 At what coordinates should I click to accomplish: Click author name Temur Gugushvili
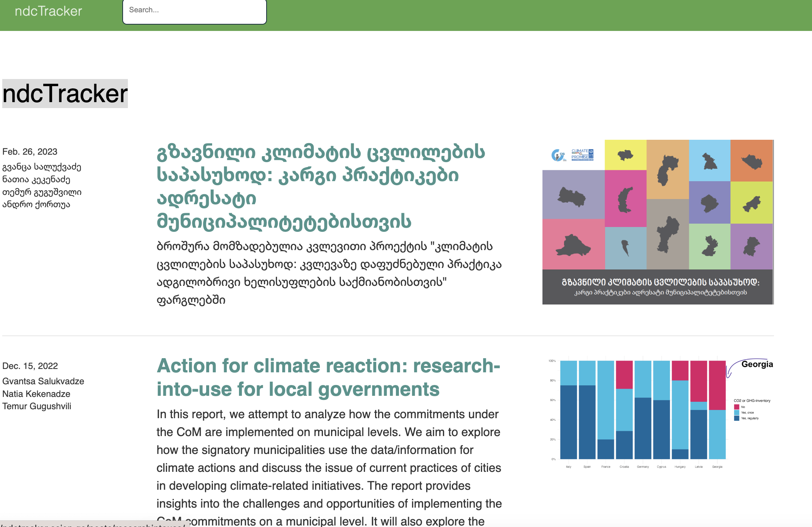(x=37, y=406)
